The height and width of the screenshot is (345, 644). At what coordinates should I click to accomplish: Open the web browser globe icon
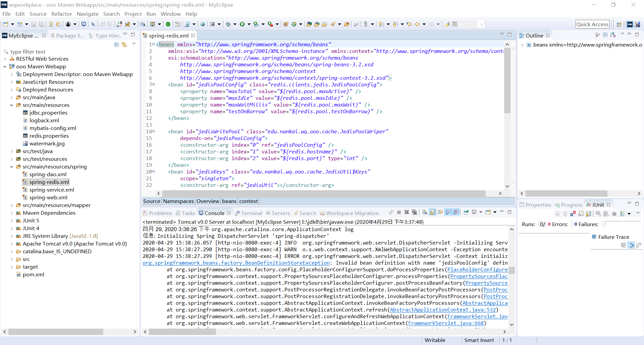tap(203, 24)
